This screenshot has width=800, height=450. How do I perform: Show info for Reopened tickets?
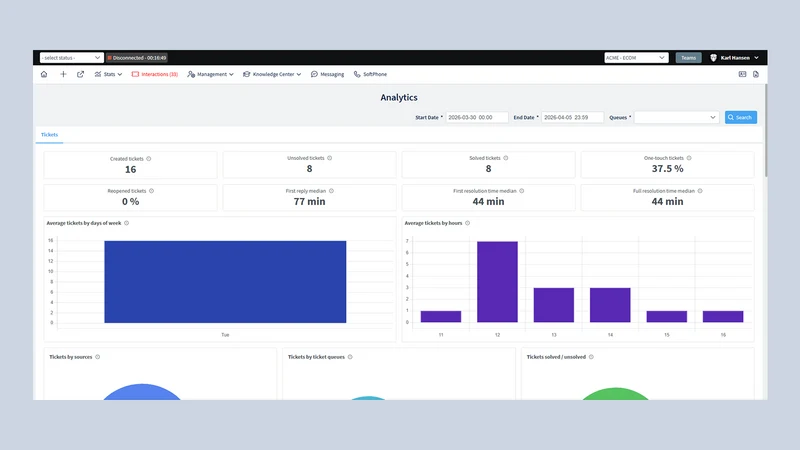pos(152,191)
